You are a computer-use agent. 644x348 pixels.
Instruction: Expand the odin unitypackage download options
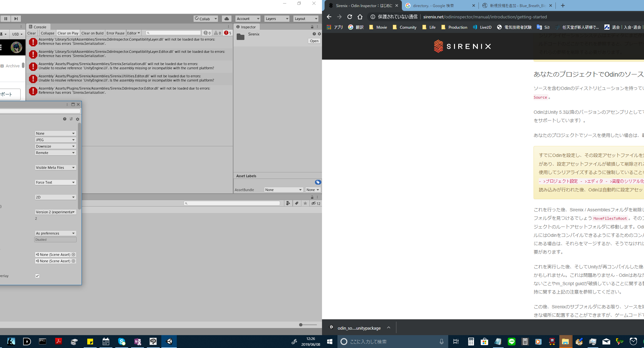[389, 328]
